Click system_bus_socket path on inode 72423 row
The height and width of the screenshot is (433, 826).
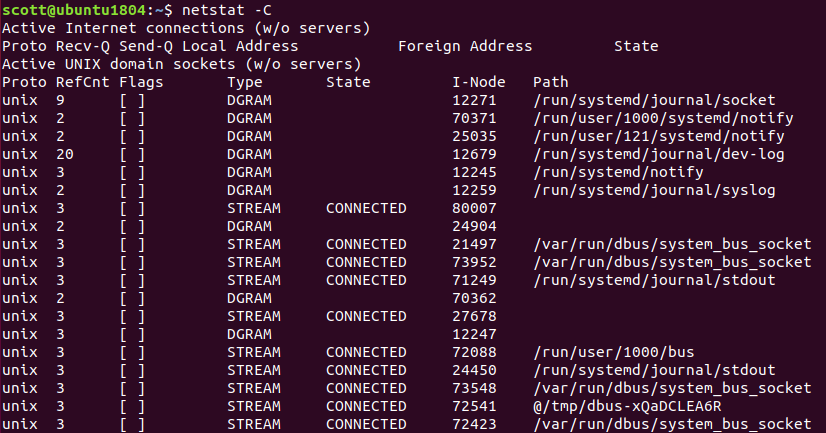672,424
